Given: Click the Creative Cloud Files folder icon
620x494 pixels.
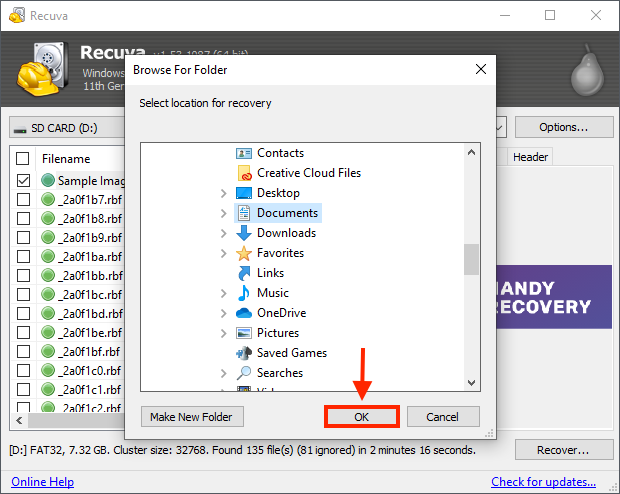Looking at the screenshot, I should [244, 173].
